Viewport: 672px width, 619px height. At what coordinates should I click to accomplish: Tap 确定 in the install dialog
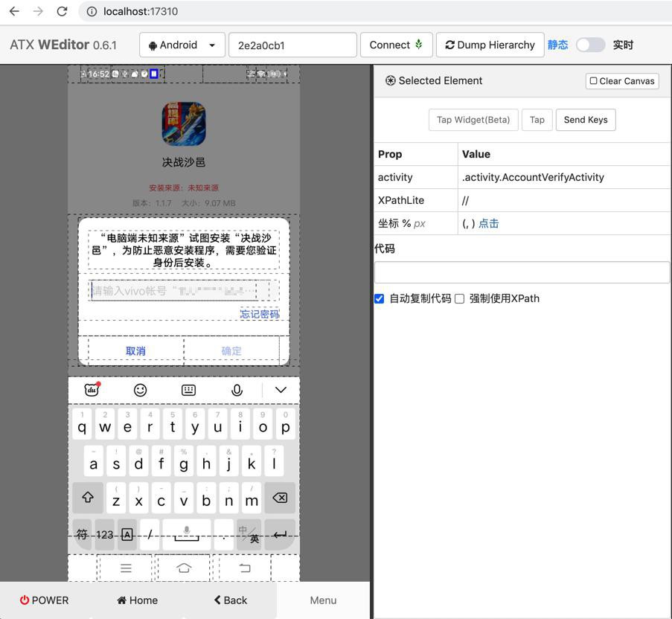pos(231,351)
